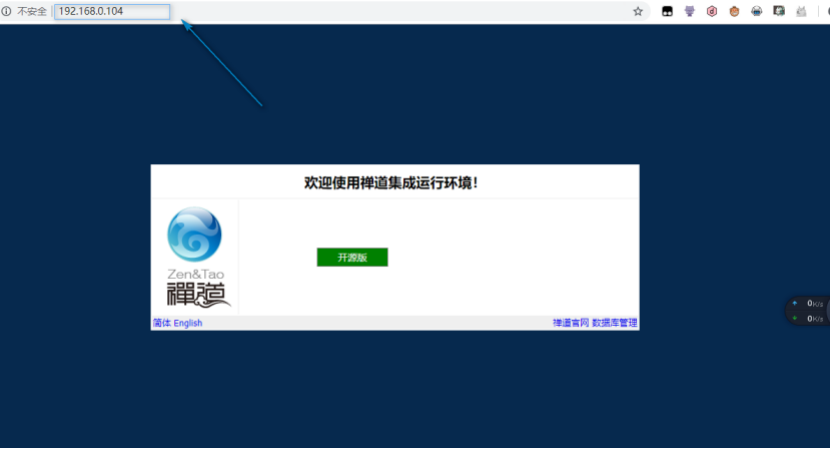
Task: Click the network upload speed indicator
Action: 808,303
